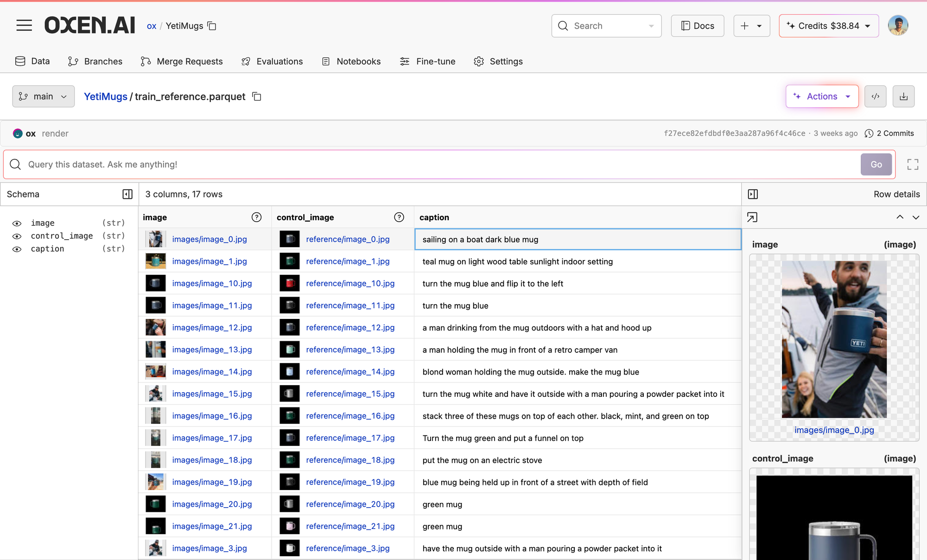This screenshot has width=927, height=560.
Task: Open the main branch dropdown
Action: pos(43,96)
